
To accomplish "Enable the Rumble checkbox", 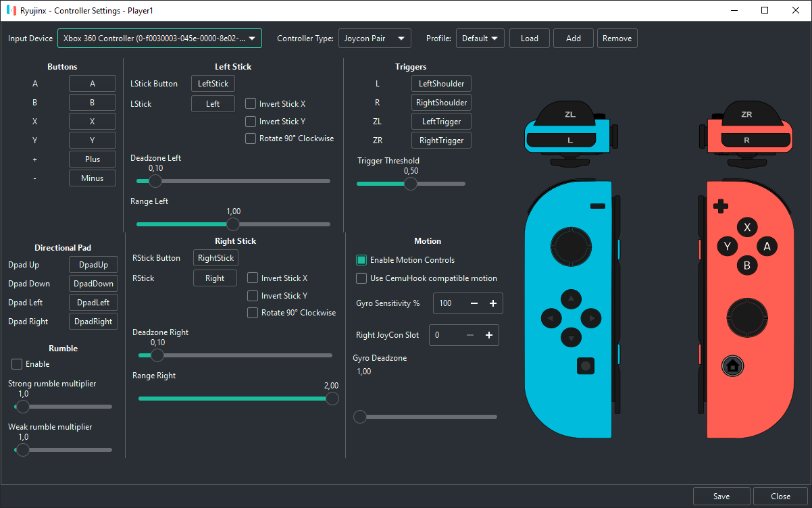I will [17, 364].
